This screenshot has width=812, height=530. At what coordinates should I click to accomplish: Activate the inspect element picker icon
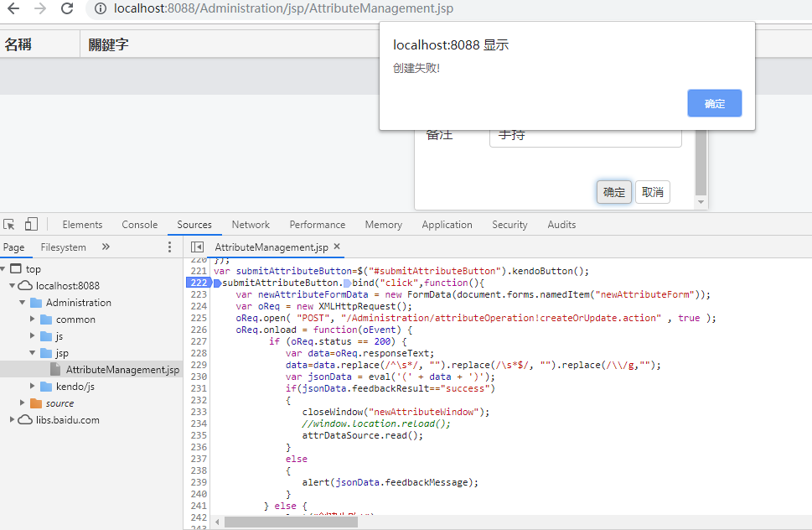(x=9, y=225)
